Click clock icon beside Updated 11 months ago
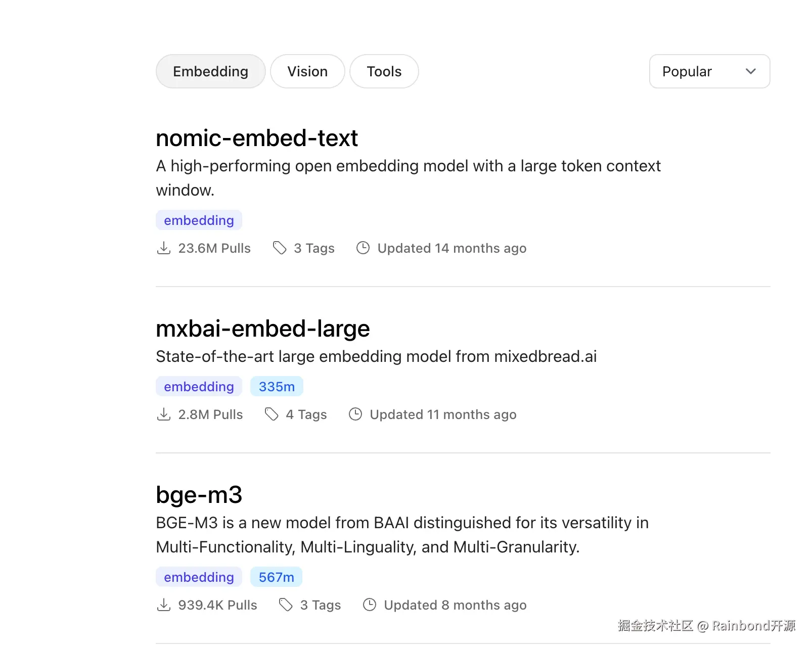The image size is (812, 649). point(355,414)
